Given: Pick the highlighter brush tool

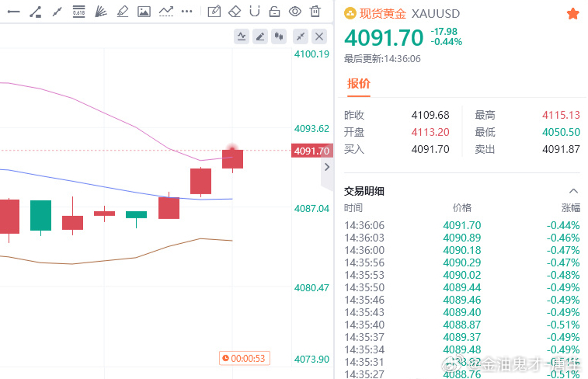Looking at the screenshot, I should tap(123, 12).
